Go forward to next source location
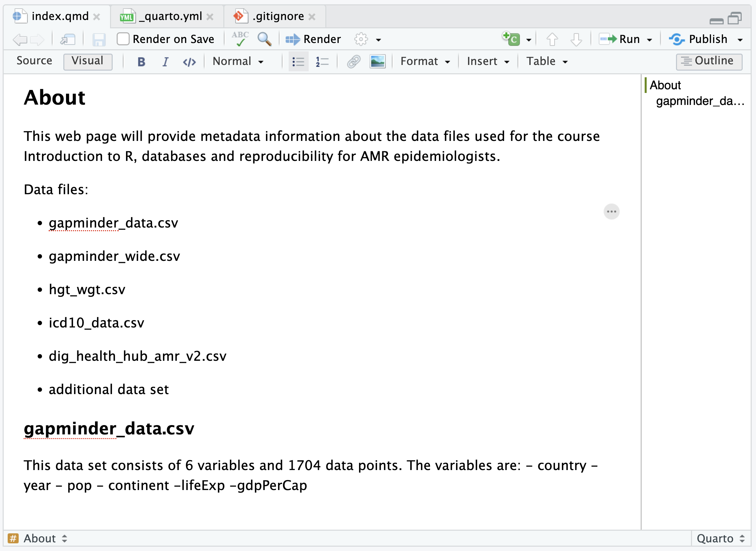Screen dimensions: 756x551 tap(37, 39)
